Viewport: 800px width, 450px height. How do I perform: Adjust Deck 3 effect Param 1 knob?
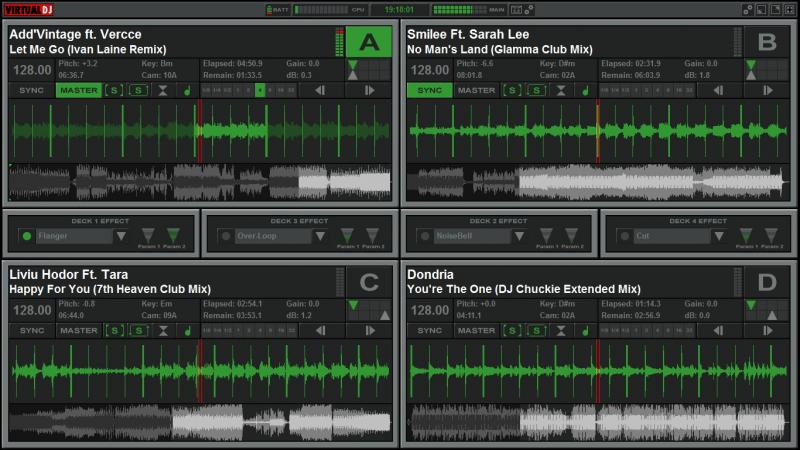click(x=347, y=235)
